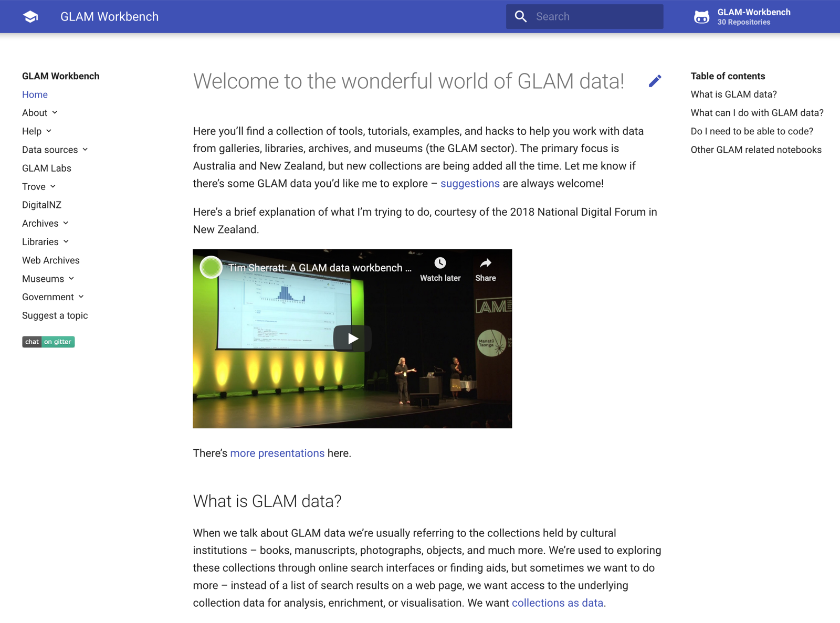The width and height of the screenshot is (840, 623).
Task: Expand the Trove section chevron
Action: [53, 186]
